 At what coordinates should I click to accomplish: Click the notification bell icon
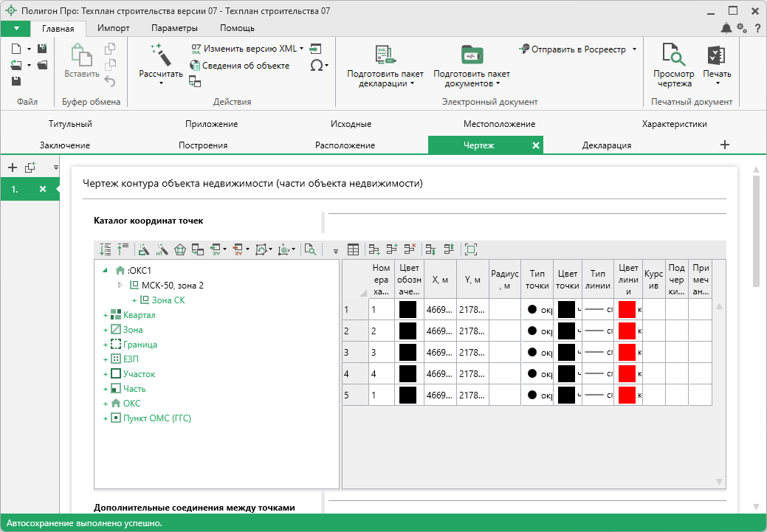pyautogui.click(x=726, y=28)
